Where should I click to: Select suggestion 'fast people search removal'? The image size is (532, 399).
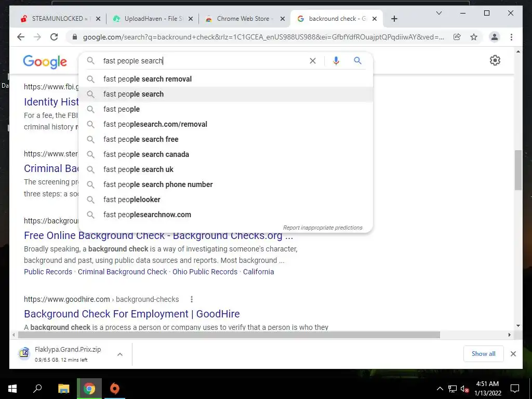tap(225, 79)
